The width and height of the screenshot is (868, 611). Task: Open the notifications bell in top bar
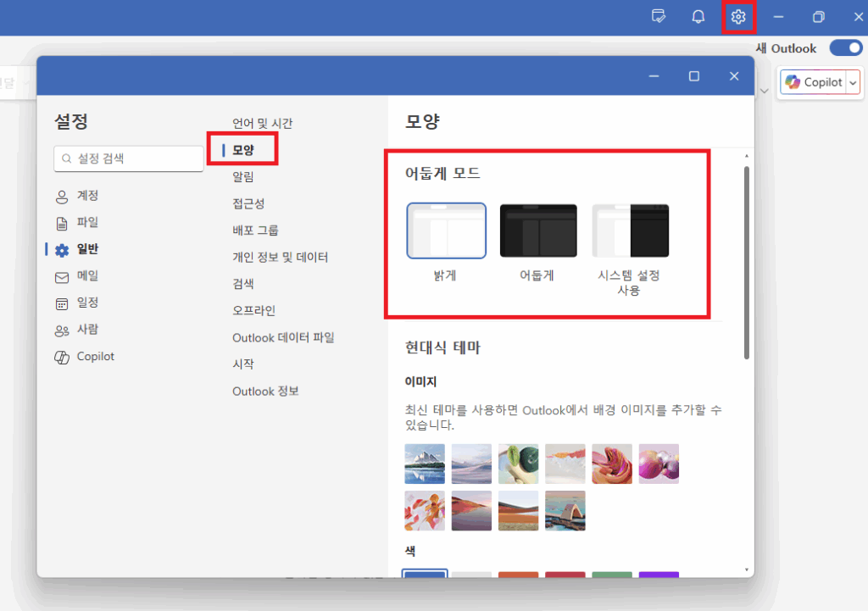click(698, 16)
